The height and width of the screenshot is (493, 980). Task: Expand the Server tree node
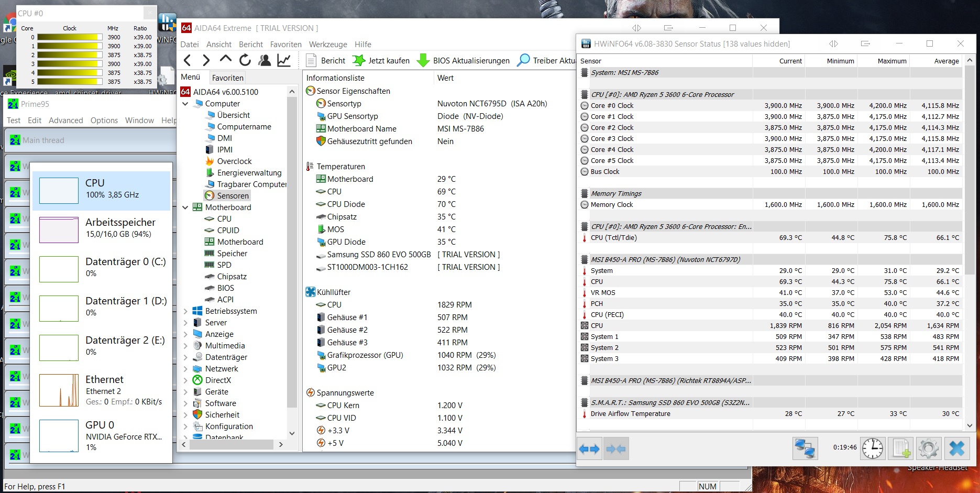(185, 323)
